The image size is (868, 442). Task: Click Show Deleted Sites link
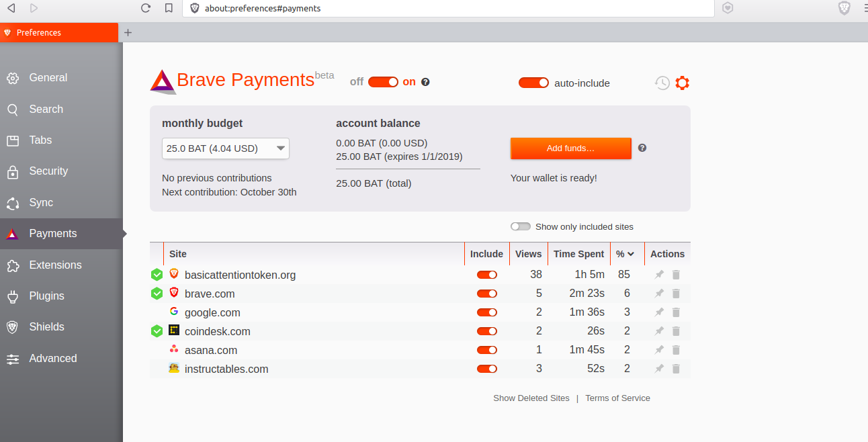click(x=531, y=398)
